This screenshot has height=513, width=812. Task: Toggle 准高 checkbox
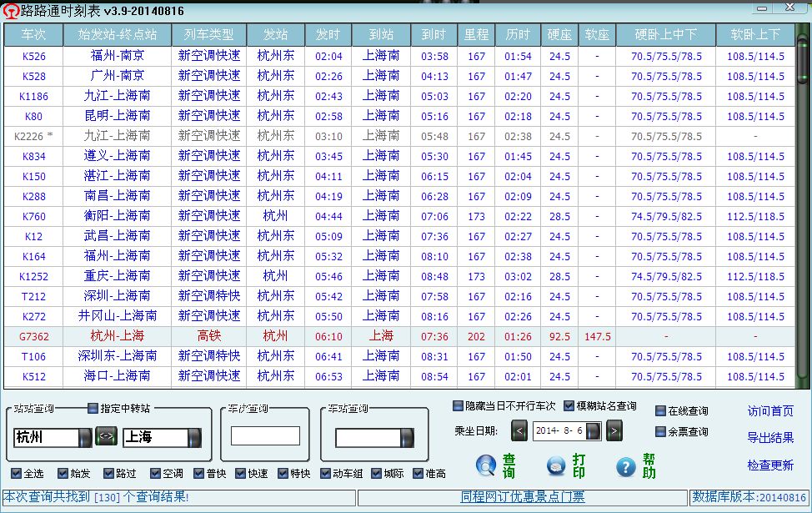(x=418, y=473)
